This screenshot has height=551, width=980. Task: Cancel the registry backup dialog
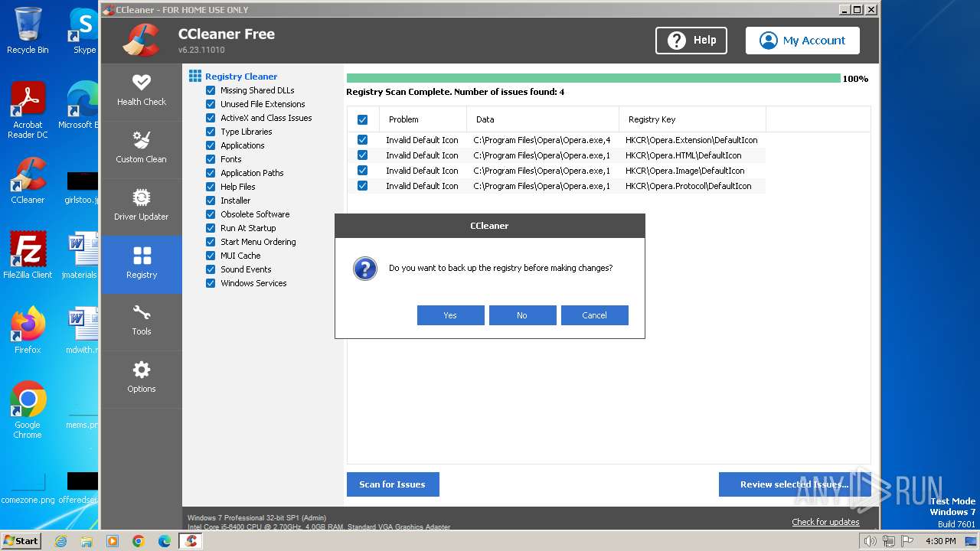594,315
